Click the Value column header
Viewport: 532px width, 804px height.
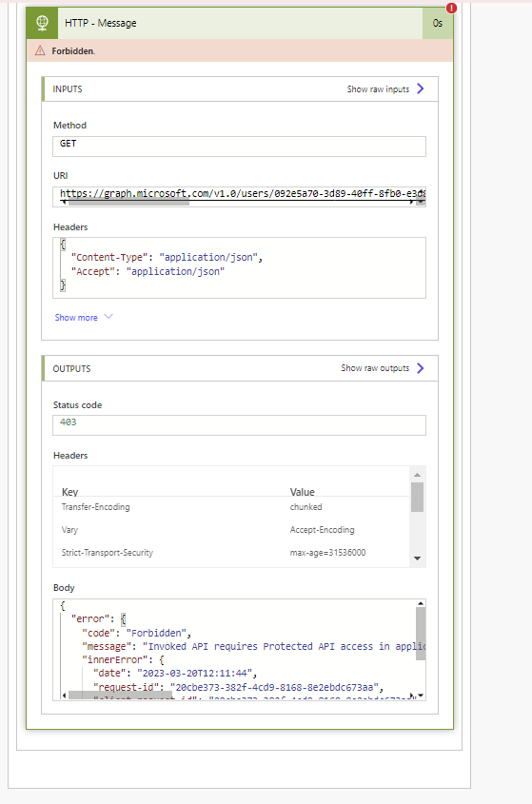click(303, 492)
